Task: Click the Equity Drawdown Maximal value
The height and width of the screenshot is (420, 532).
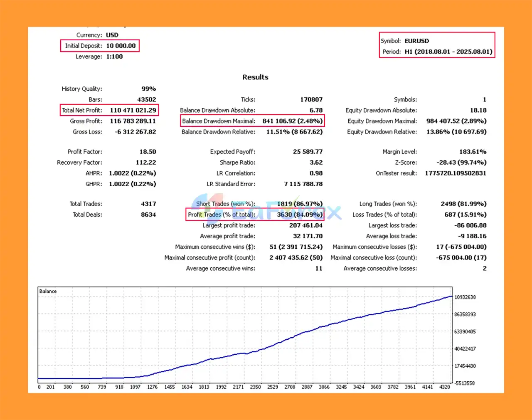Action: pyautogui.click(x=456, y=121)
